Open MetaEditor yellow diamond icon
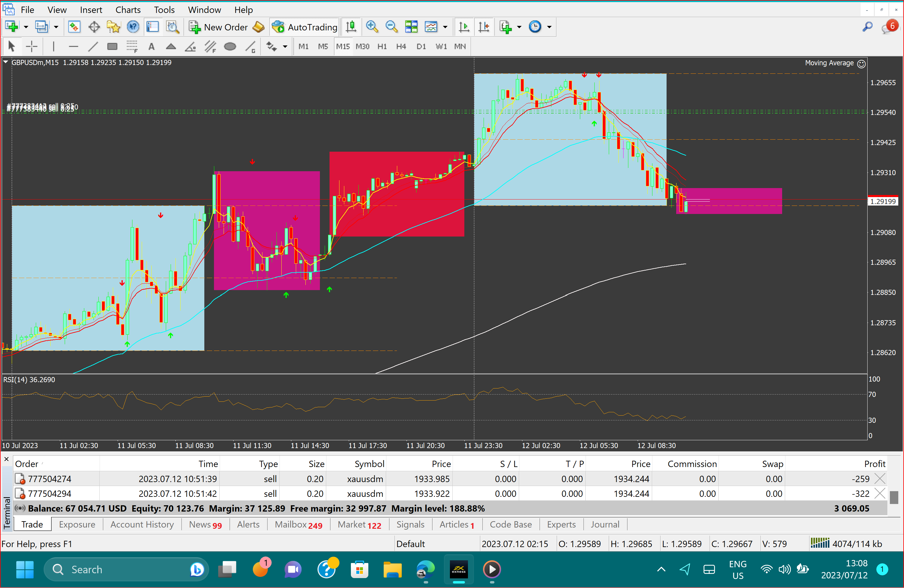This screenshot has width=904, height=588. [258, 26]
